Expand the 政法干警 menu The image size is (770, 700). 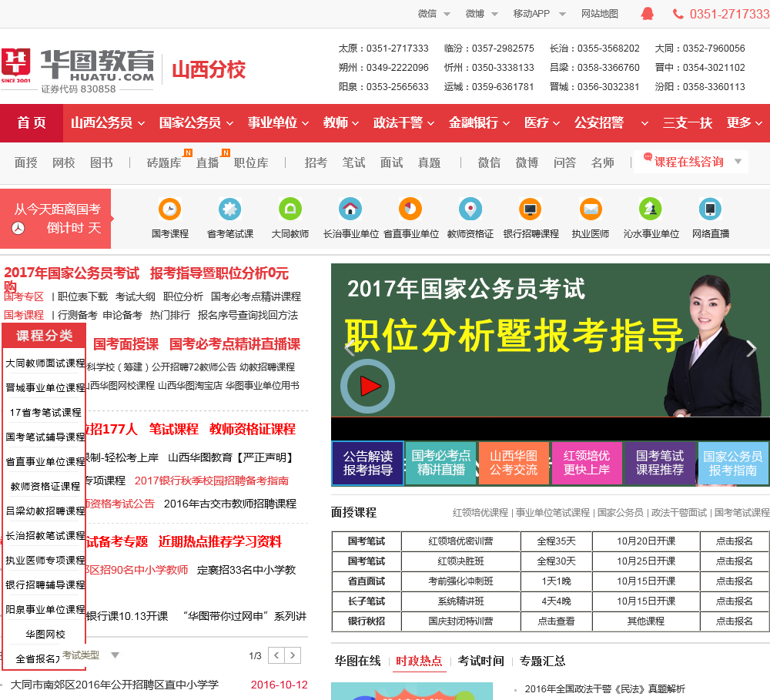[403, 122]
